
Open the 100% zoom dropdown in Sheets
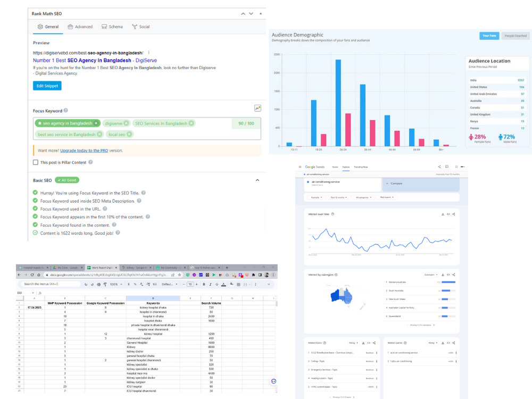115,284
